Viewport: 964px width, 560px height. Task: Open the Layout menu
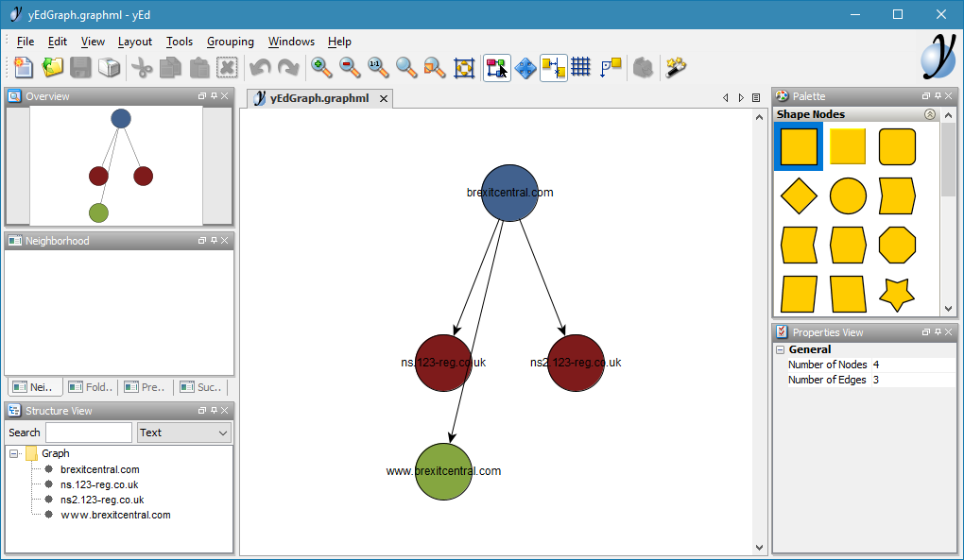[x=134, y=42]
